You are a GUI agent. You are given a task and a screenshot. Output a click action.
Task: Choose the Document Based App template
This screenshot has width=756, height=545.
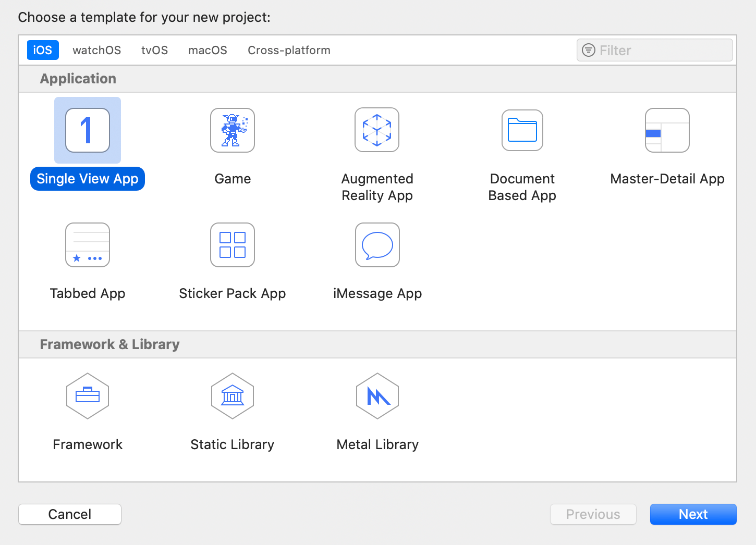click(522, 130)
